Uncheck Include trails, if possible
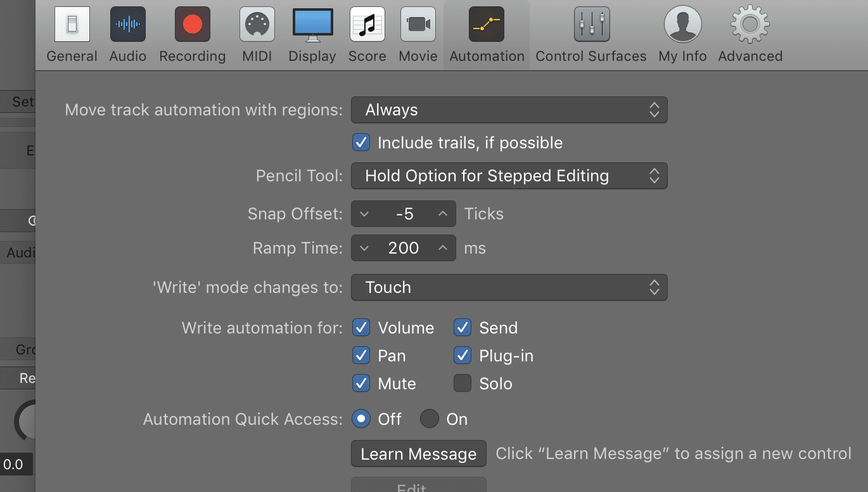Viewport: 868px width, 492px height. (361, 143)
